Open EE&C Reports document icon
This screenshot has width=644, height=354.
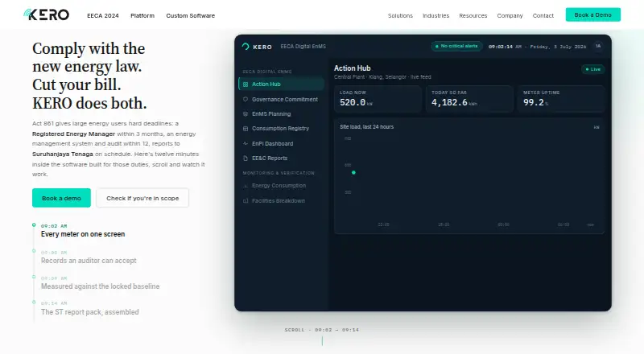tap(246, 158)
